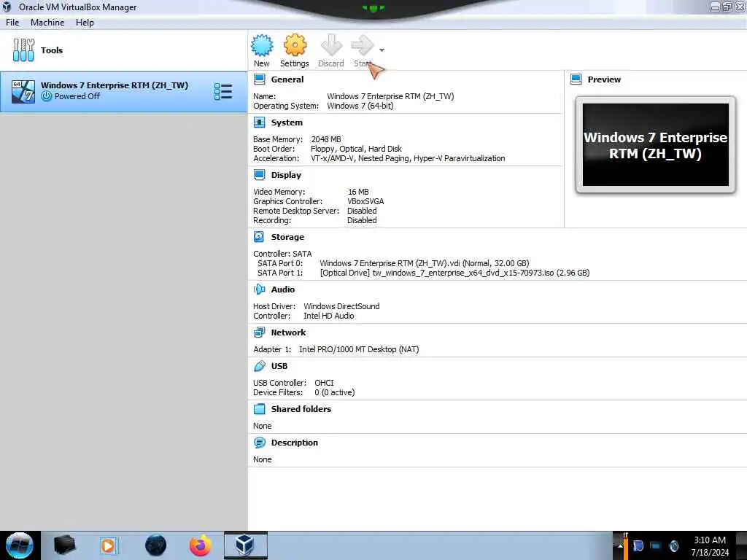
Task: Open the VM item menu list icon
Action: pos(223,91)
